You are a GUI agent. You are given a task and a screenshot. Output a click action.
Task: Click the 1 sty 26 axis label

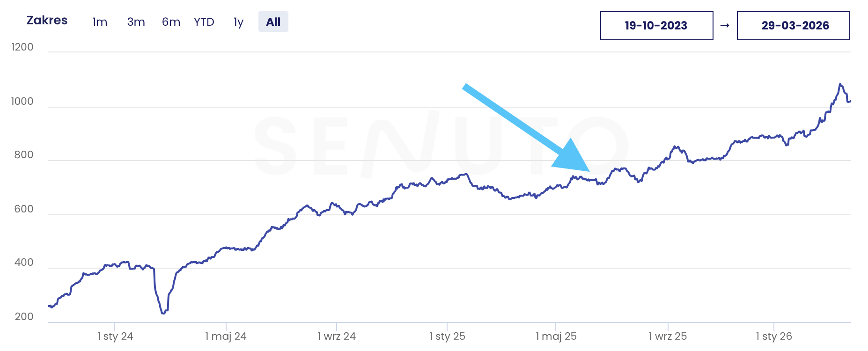click(x=774, y=336)
